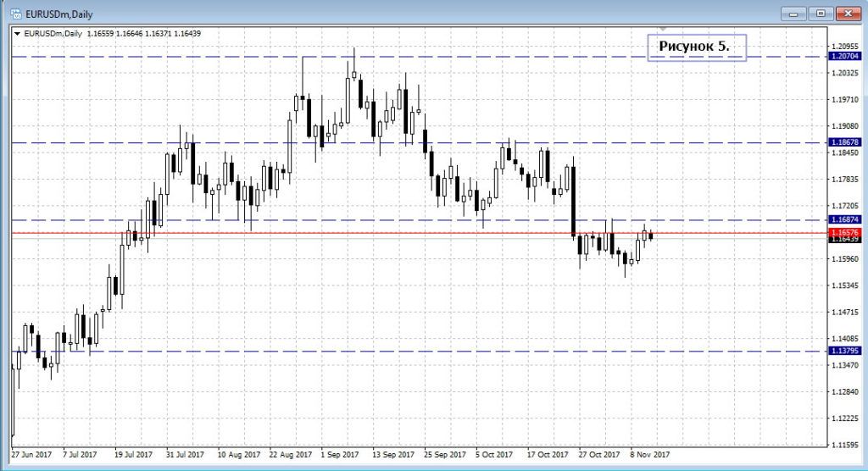This screenshot has width=868, height=471.
Task: Select the 1.18678 blue price tag
Action: pyautogui.click(x=843, y=143)
